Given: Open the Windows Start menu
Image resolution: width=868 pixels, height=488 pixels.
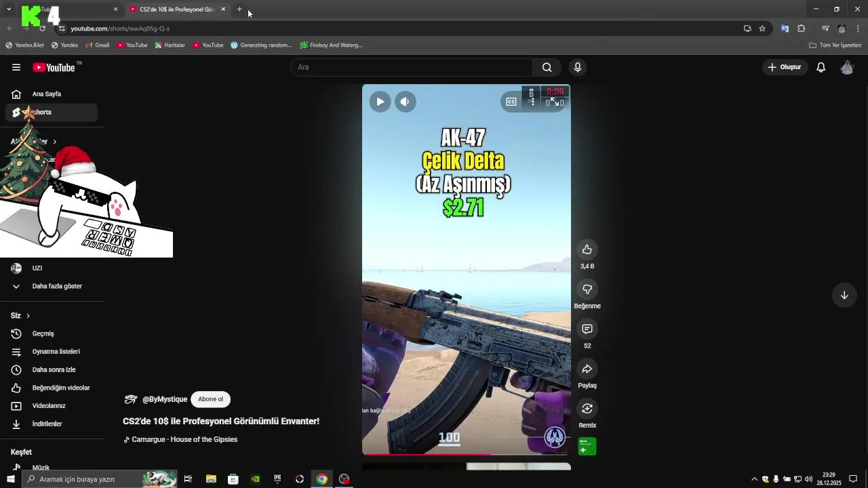Looking at the screenshot, I should click(11, 479).
